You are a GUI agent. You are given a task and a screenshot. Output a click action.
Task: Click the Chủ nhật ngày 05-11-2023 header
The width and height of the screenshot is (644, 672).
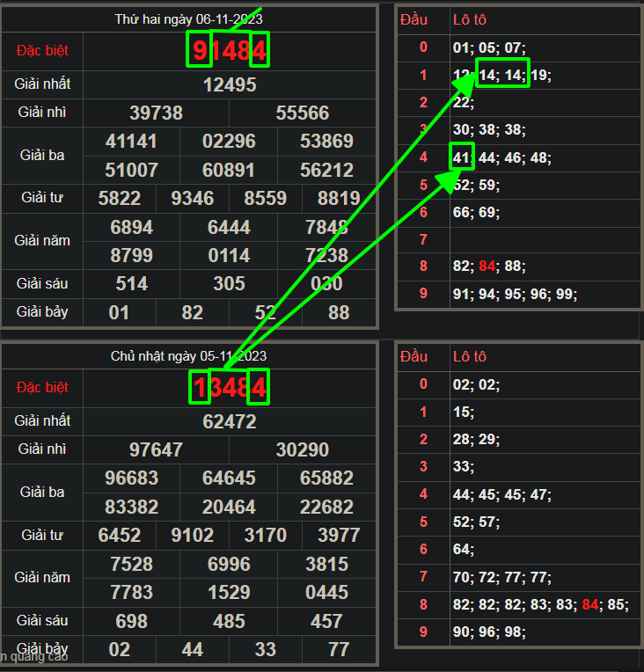pyautogui.click(x=188, y=356)
